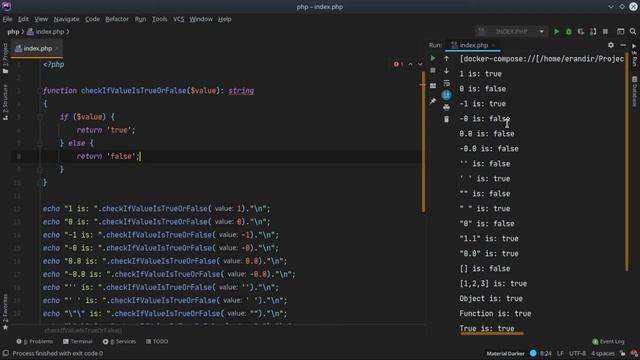Click the inspection error indicator in editor
640x360 pixels.
click(398, 64)
